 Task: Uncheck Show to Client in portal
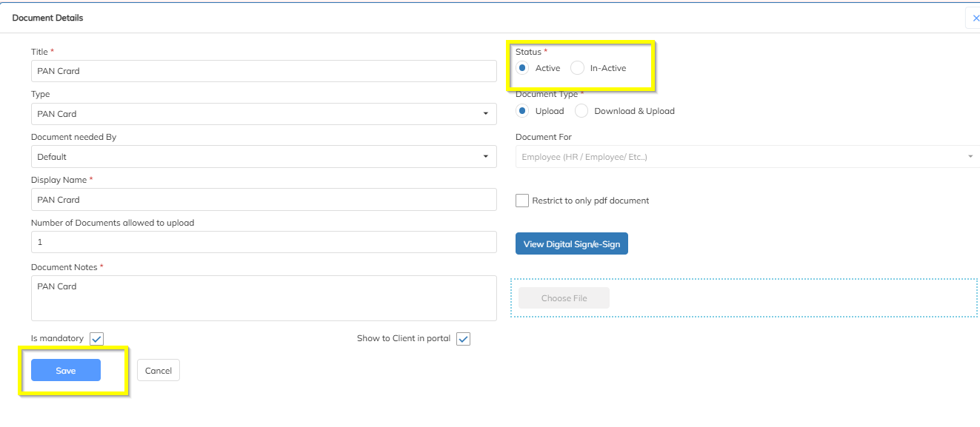tap(463, 339)
